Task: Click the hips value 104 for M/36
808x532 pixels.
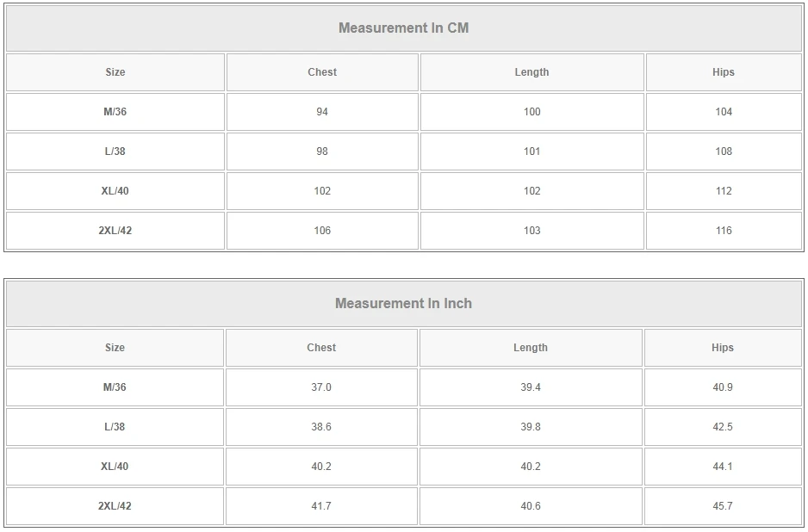Action: [x=724, y=112]
